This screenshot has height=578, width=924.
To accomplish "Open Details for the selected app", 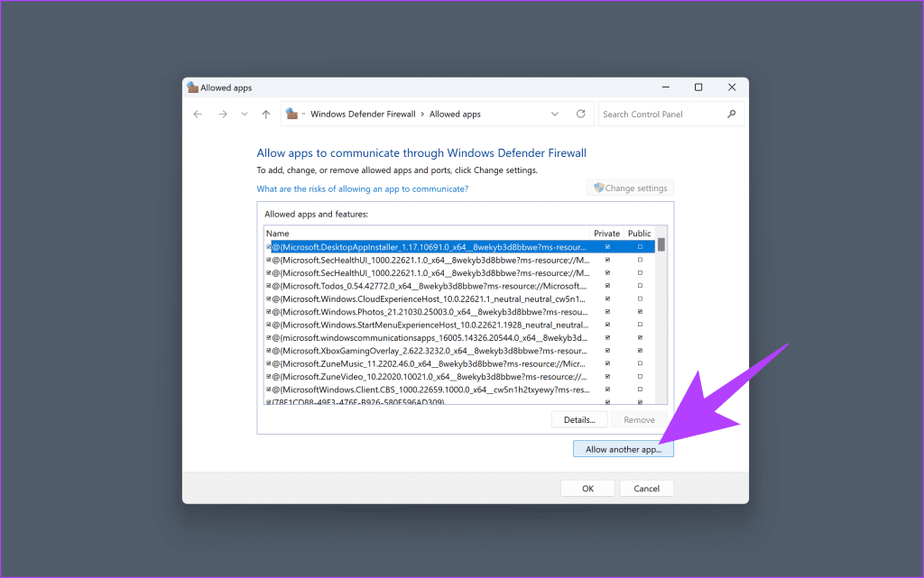I will click(x=579, y=419).
